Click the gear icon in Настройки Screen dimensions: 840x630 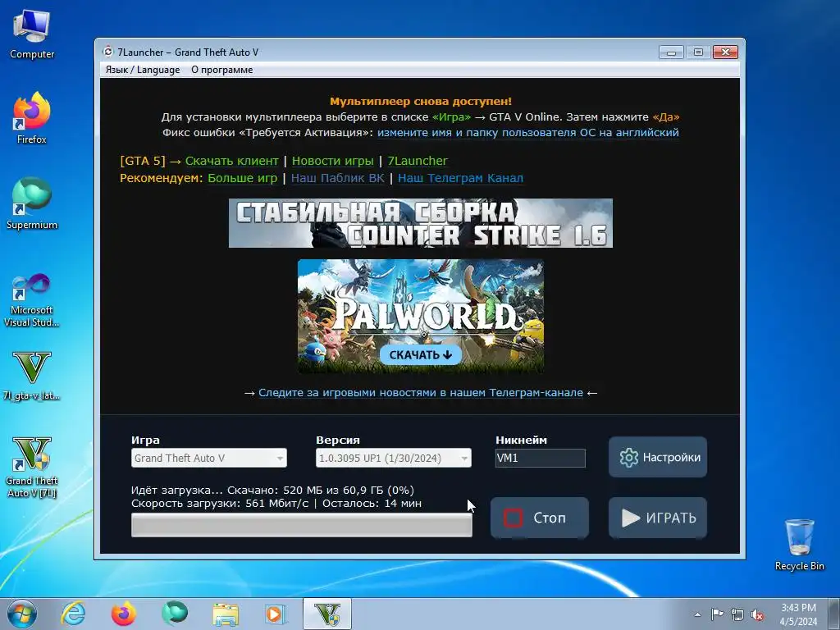pos(629,458)
